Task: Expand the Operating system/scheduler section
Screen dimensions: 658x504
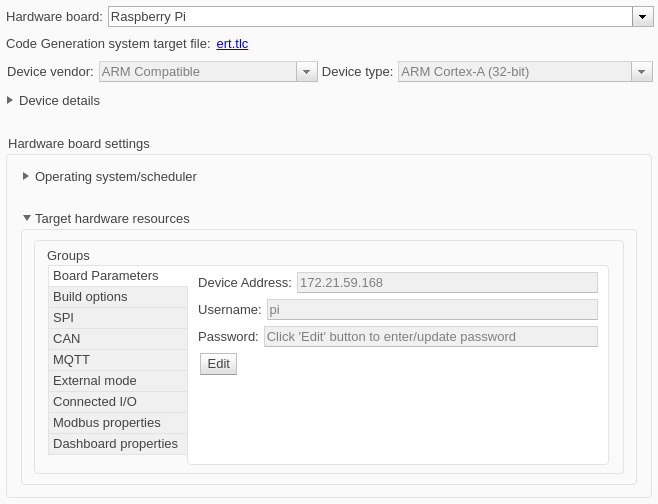Action: pyautogui.click(x=26, y=176)
